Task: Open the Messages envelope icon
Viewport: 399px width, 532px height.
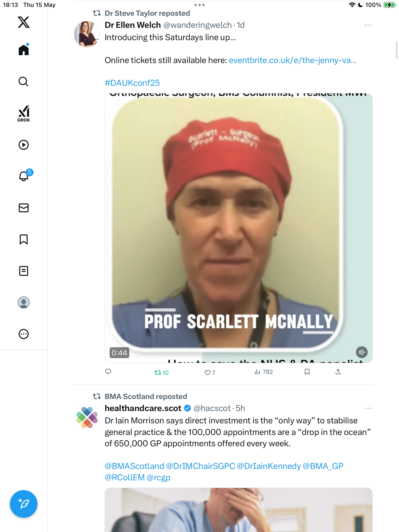Action: point(24,208)
